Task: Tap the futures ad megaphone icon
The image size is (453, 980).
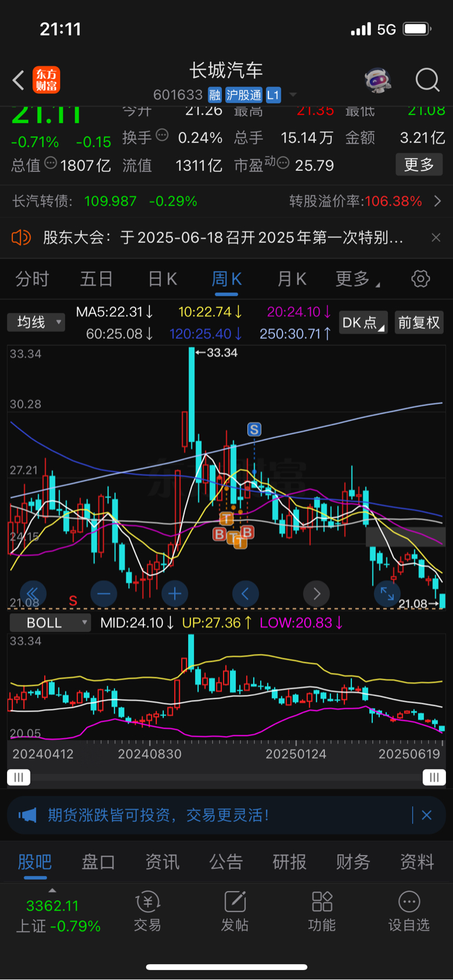Action: 27,815
